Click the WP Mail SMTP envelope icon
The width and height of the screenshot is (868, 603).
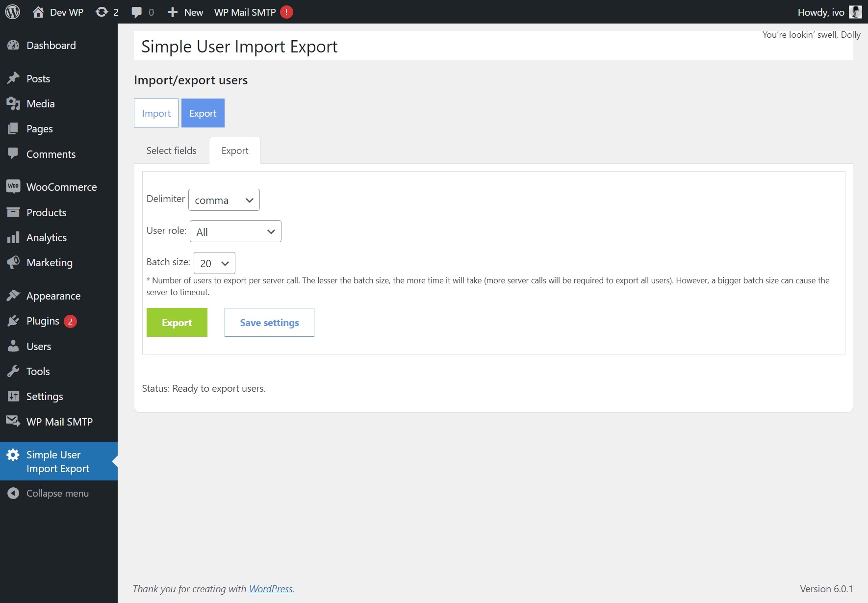[13, 421]
